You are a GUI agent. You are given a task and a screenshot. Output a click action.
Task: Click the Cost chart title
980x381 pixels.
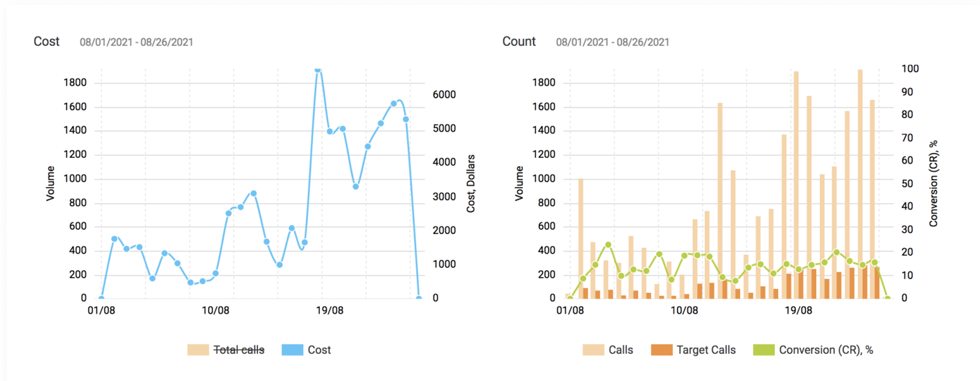click(x=46, y=42)
